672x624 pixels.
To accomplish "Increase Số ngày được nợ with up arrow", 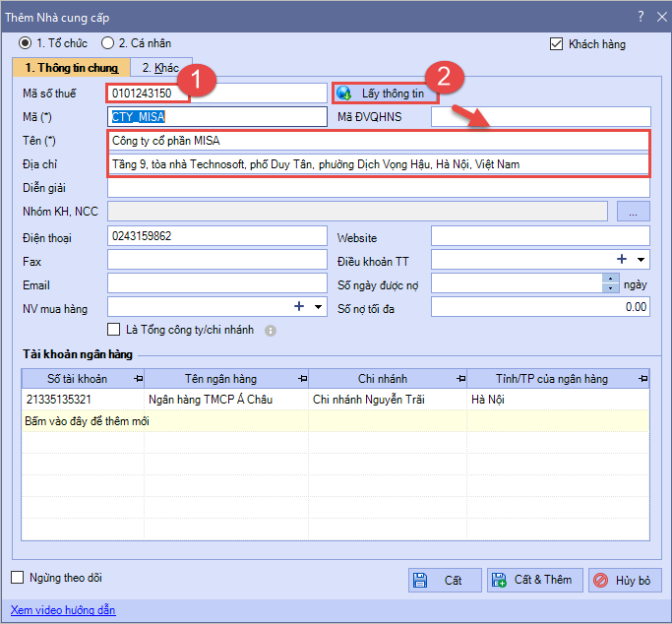I will pos(612,280).
